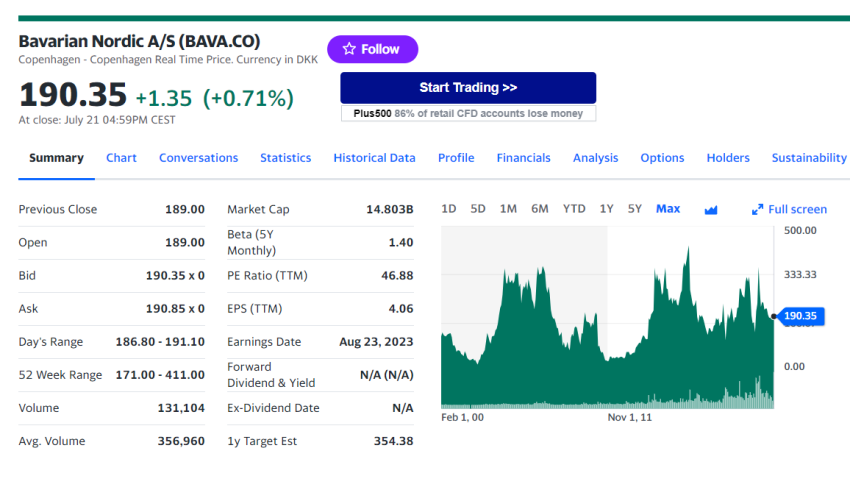Click the star icon in Follow button
This screenshot has height=487, width=850.
(x=349, y=49)
